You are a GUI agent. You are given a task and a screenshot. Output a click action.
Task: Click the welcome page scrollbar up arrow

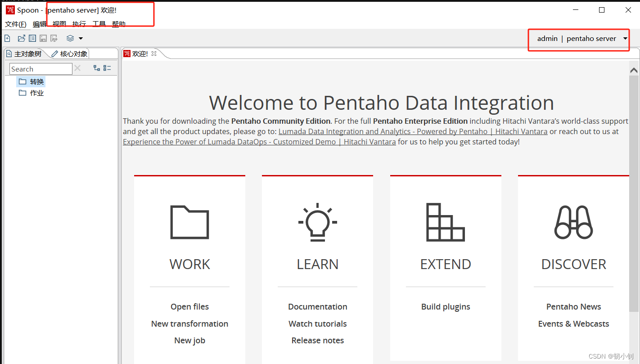point(634,70)
